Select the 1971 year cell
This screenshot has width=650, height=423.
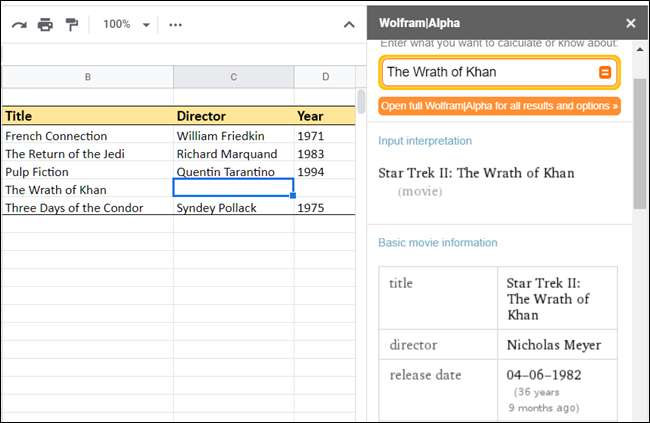325,136
